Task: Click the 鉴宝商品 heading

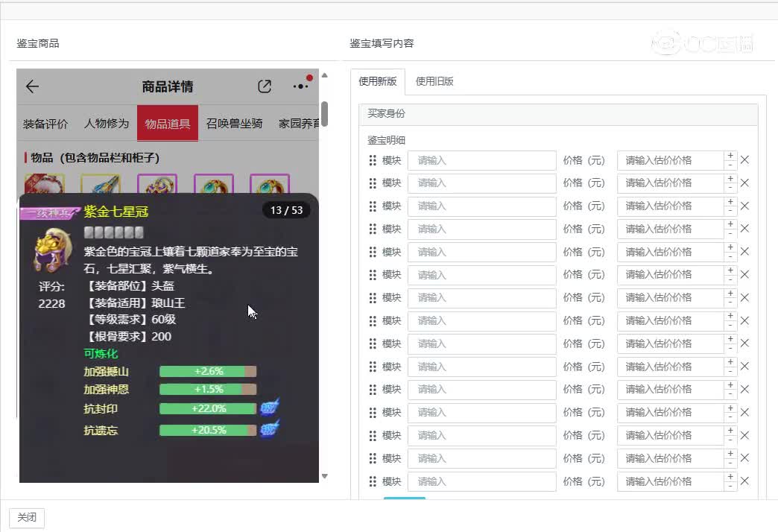Action: pos(38,44)
